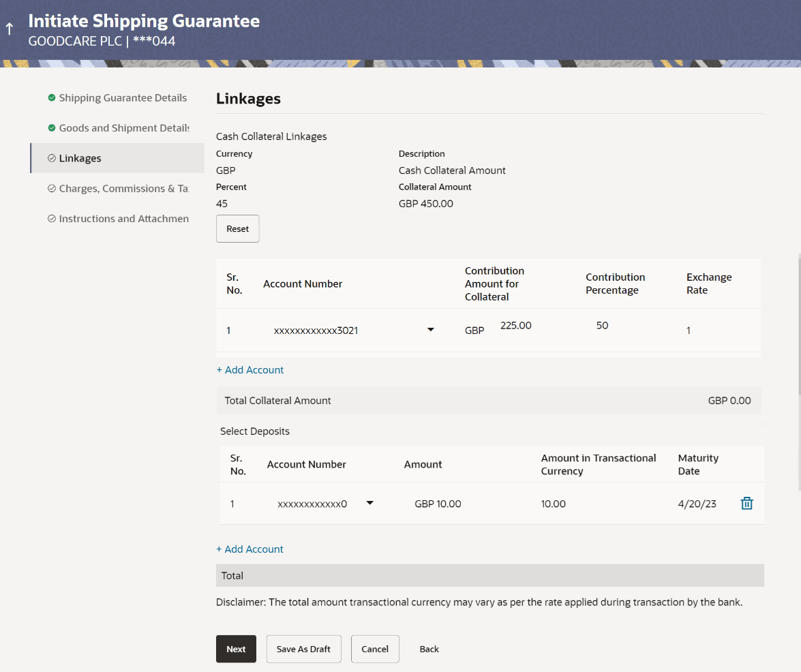The image size is (801, 672).
Task: Expand account dropdown showing xxxxxxxxxxxx3021
Action: [430, 331]
